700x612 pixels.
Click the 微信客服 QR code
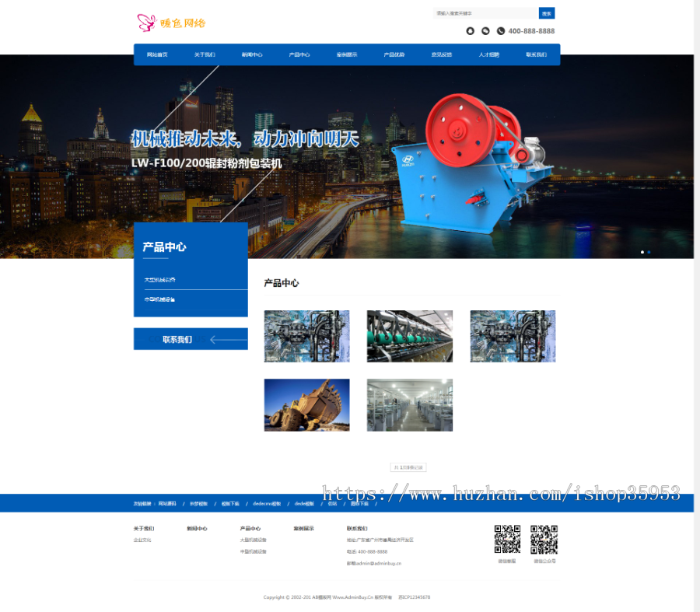pos(507,539)
